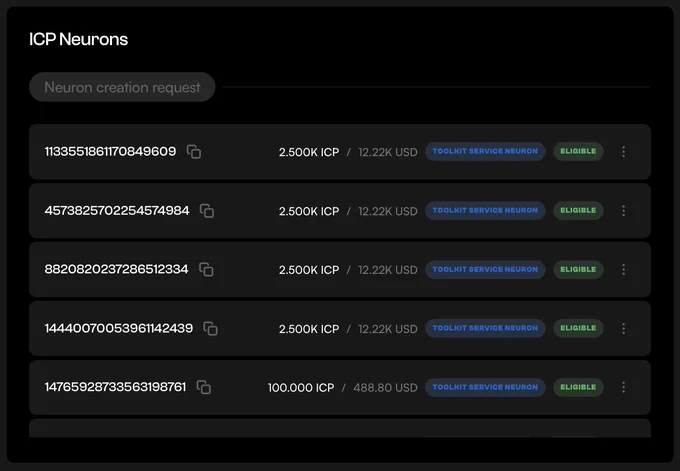Copy neuron ID 1133551861170849609
Viewport: 680px width, 471px height.
[x=194, y=152]
